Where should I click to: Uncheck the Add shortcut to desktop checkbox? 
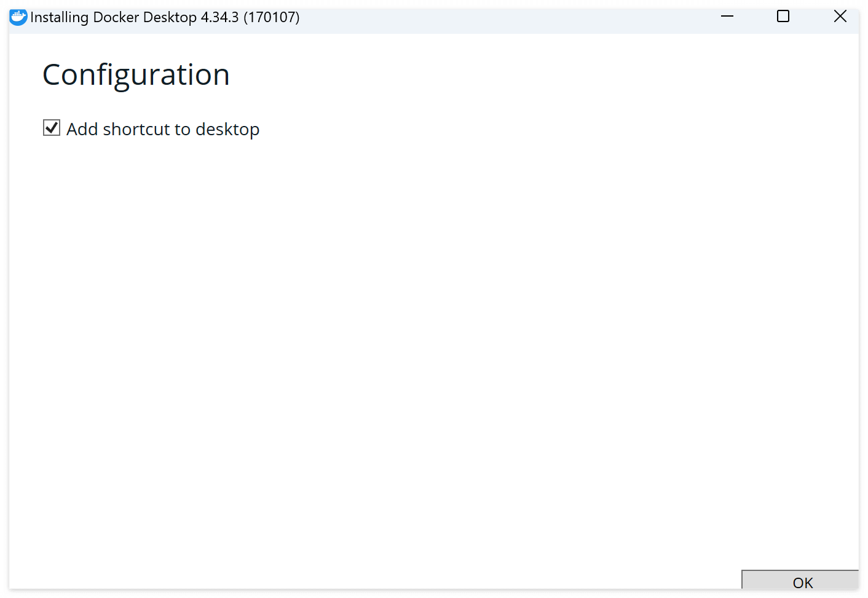(52, 128)
